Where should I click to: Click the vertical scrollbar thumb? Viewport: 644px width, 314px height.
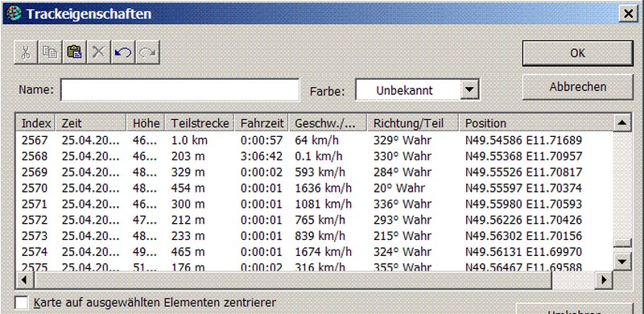(621, 243)
